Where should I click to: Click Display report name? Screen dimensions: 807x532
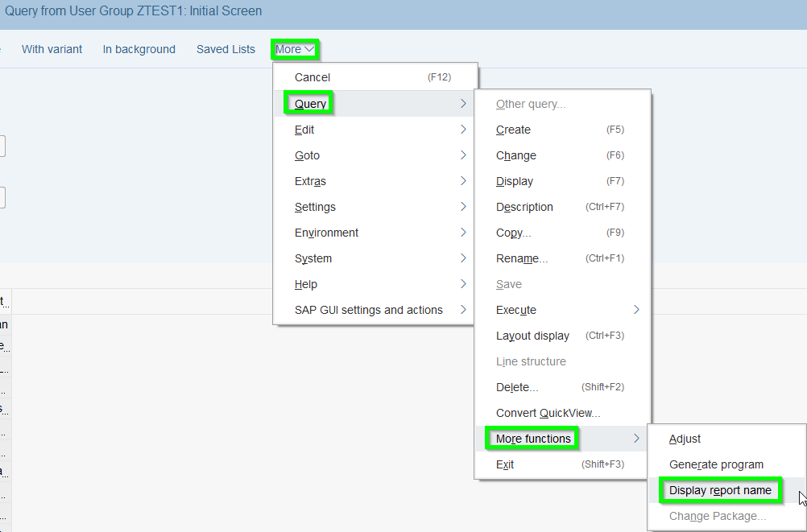pyautogui.click(x=720, y=490)
